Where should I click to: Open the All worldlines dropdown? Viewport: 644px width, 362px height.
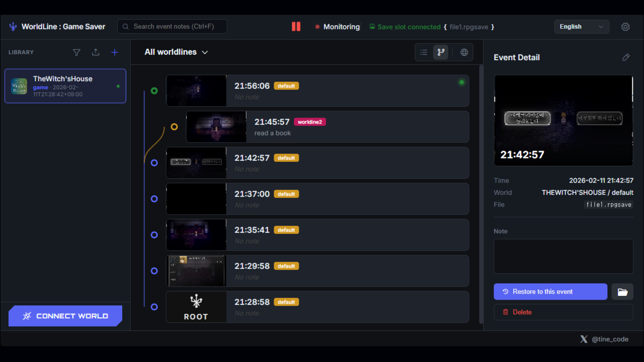click(x=176, y=52)
